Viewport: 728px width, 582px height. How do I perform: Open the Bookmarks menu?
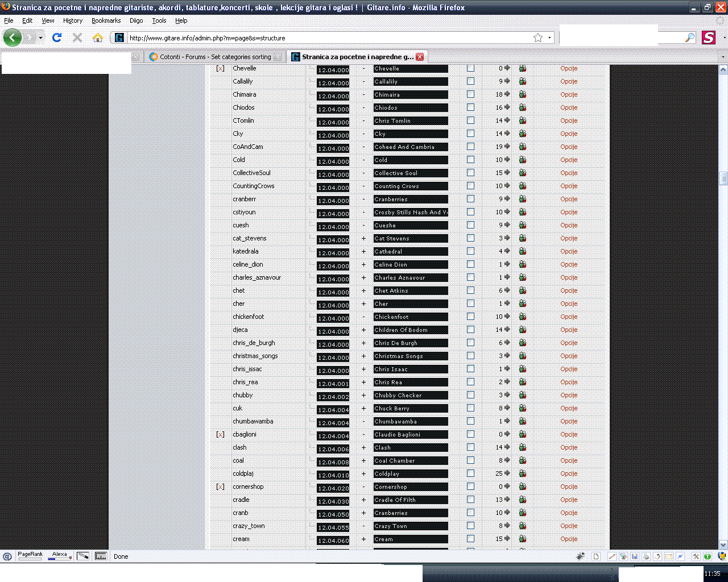(106, 20)
